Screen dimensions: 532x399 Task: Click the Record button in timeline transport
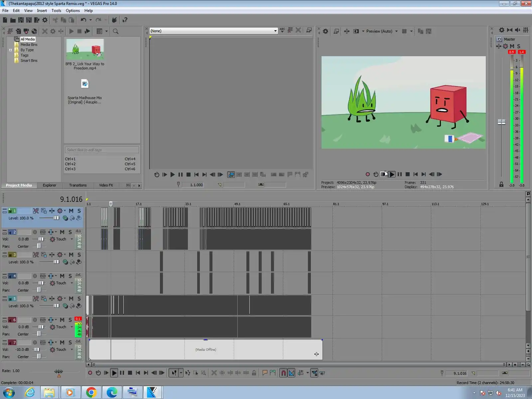(x=90, y=373)
